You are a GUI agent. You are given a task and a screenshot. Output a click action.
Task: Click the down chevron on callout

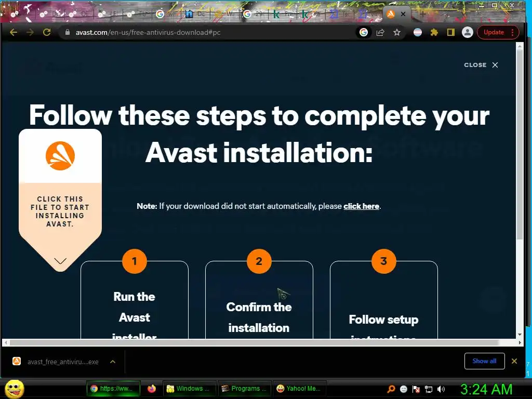click(60, 261)
